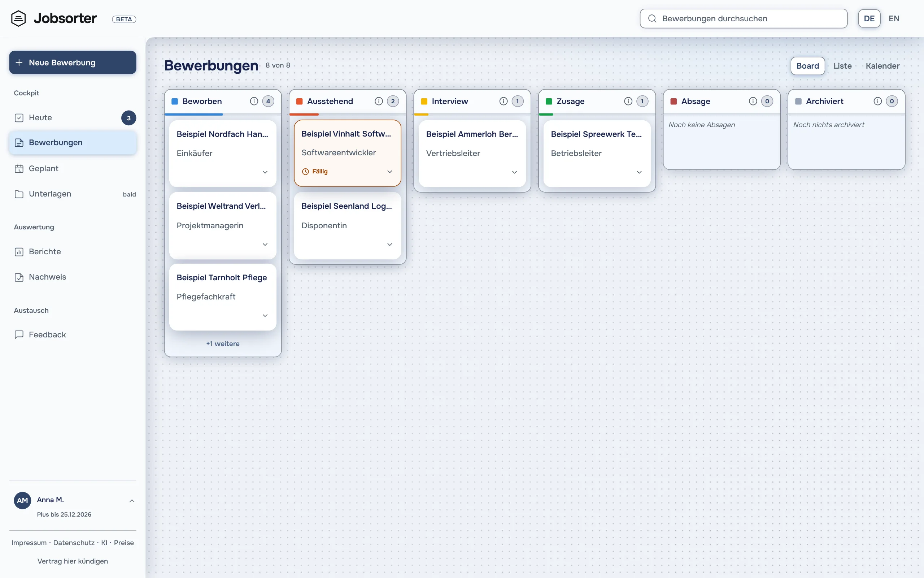Click the Heute count badge 3
Screen dimensions: 924x578
[x=128, y=118]
